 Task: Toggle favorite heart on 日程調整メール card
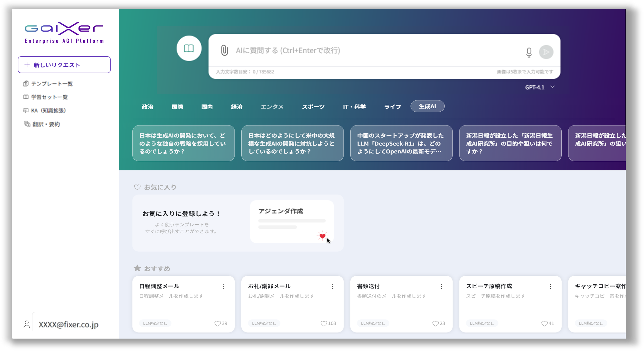click(x=217, y=323)
